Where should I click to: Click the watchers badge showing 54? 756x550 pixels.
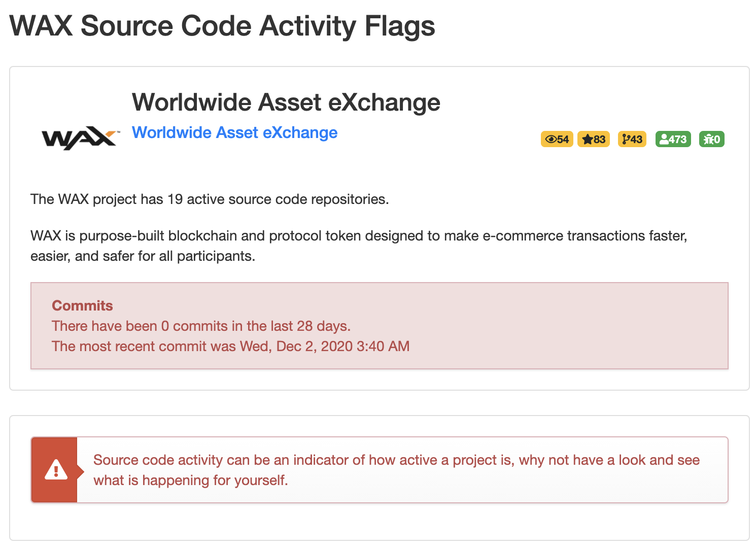(x=557, y=139)
